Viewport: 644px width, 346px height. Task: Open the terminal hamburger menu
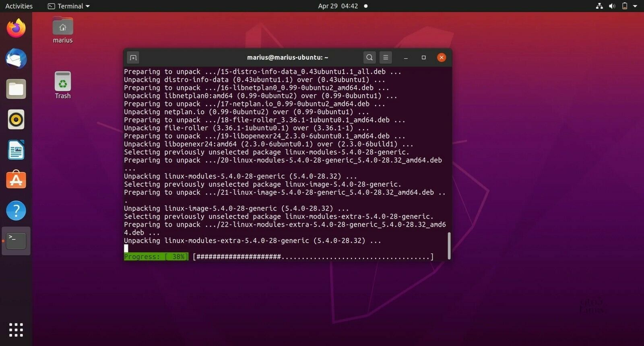pyautogui.click(x=386, y=58)
